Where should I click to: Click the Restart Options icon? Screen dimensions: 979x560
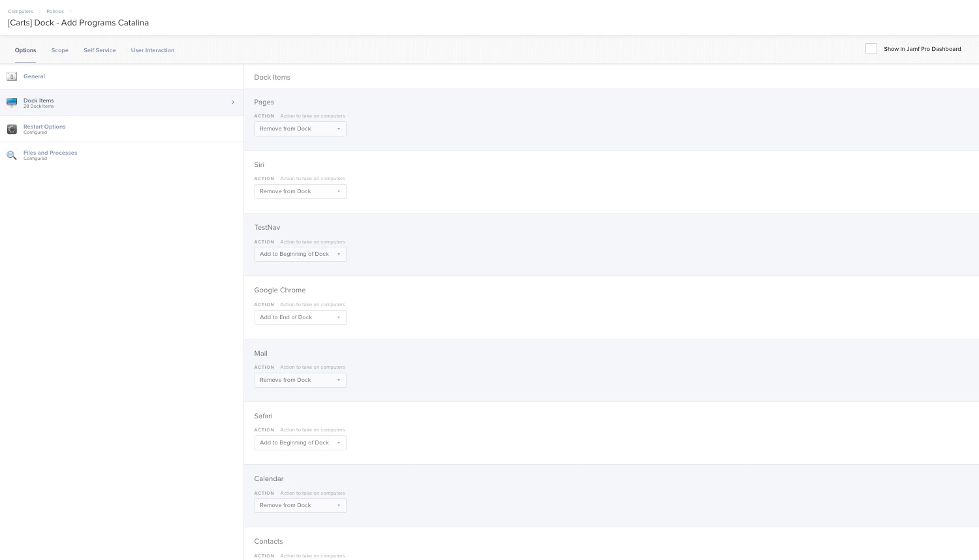pyautogui.click(x=12, y=129)
